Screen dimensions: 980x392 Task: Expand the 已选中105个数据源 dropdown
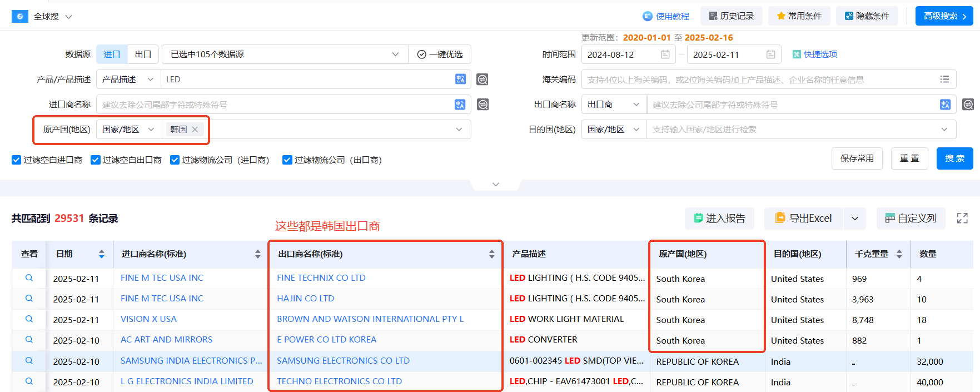coord(395,54)
